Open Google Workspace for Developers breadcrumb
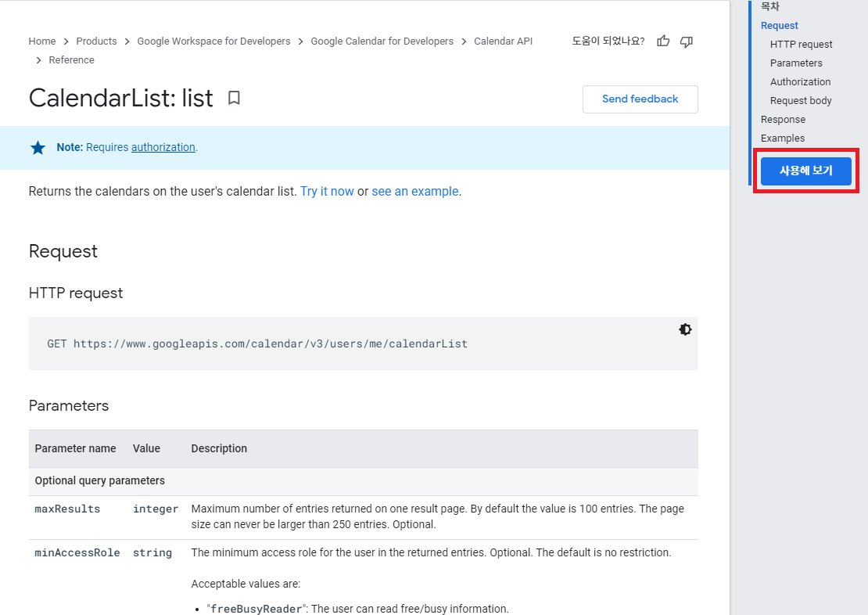The image size is (868, 615). pos(213,41)
